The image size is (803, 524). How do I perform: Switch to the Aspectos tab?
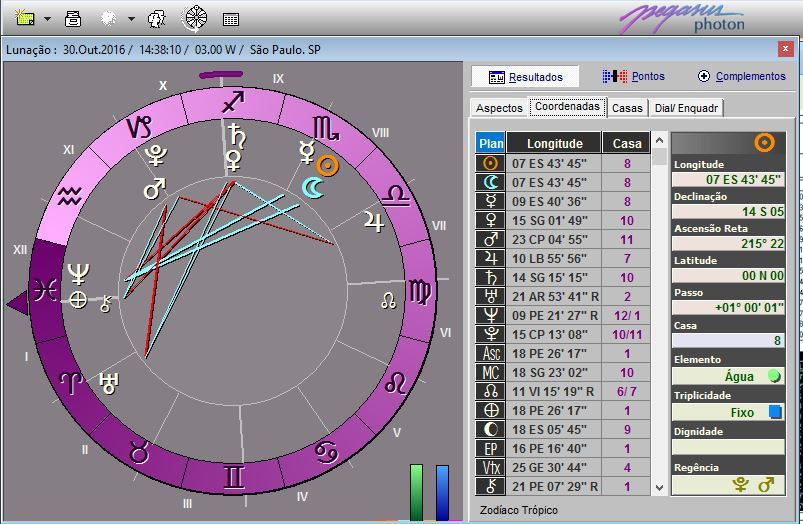pos(499,108)
